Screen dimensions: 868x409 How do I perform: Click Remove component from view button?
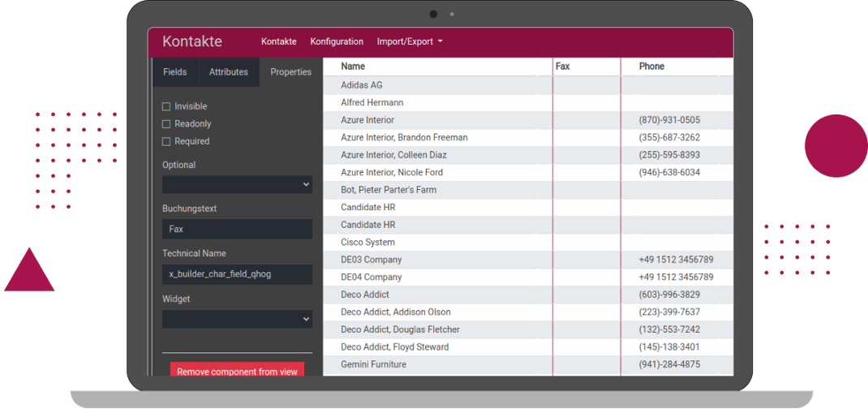[x=237, y=371]
